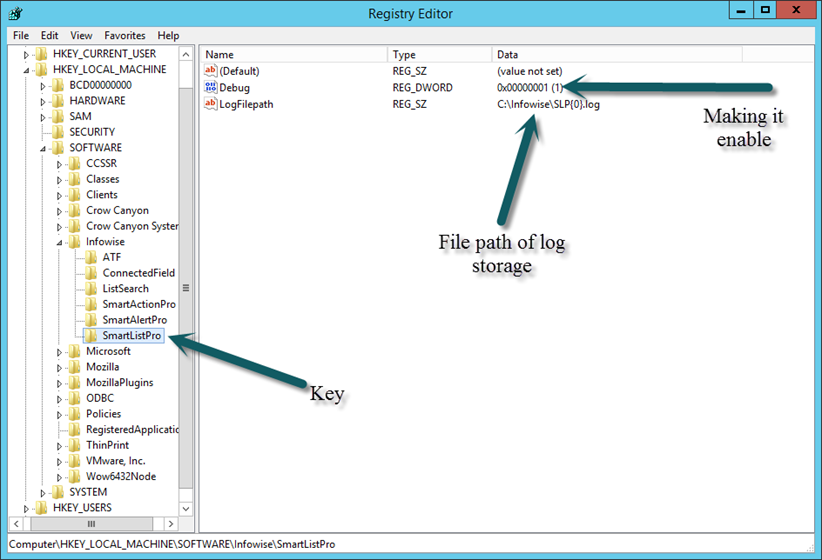The width and height of the screenshot is (822, 560).
Task: Click the Registry Editor title bar icon
Action: point(14,14)
